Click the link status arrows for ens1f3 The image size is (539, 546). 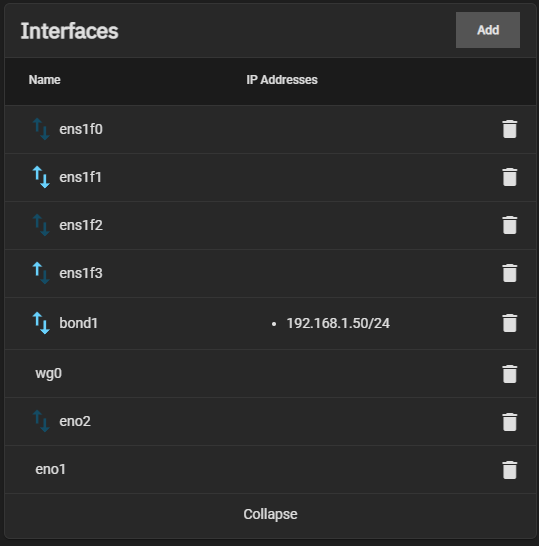click(41, 273)
